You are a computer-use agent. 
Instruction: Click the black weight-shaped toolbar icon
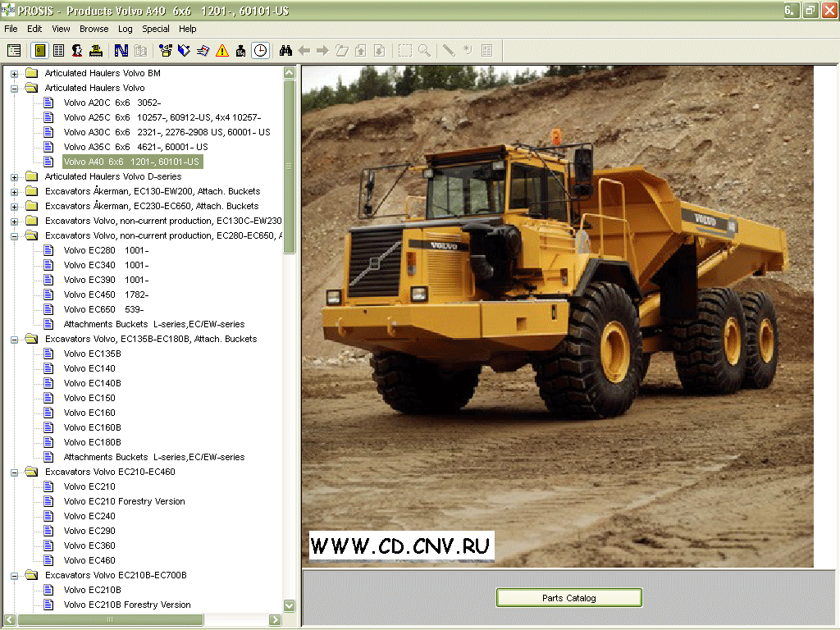(x=240, y=50)
